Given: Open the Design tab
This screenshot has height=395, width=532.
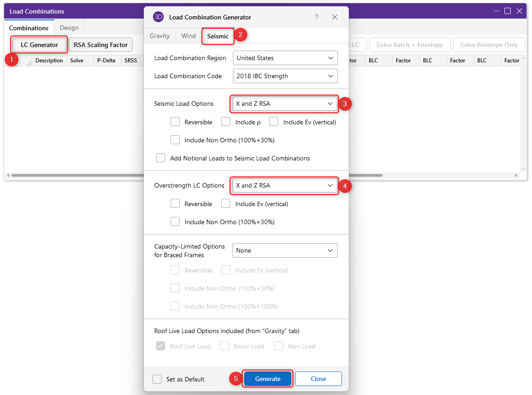Looking at the screenshot, I should coord(69,28).
